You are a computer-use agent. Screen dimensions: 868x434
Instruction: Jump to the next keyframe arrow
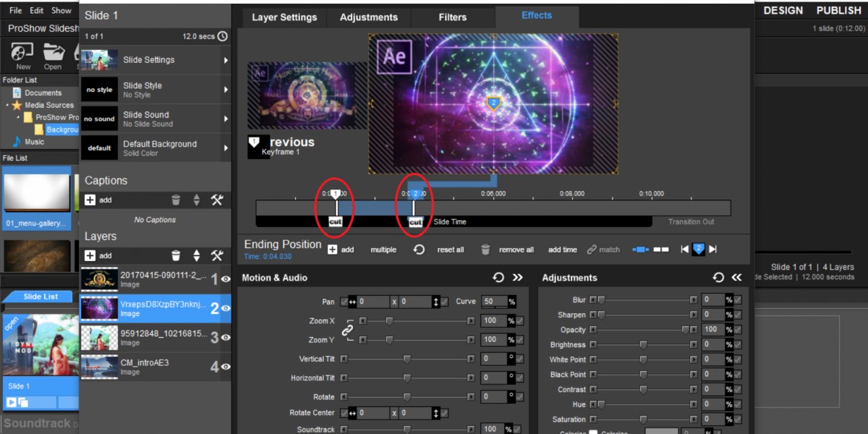click(x=712, y=250)
